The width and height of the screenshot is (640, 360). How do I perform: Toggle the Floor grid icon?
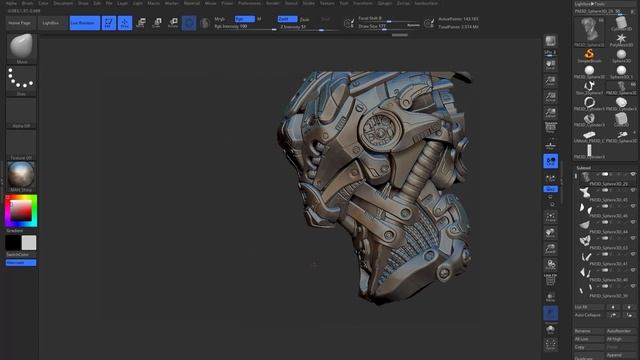click(x=550, y=145)
